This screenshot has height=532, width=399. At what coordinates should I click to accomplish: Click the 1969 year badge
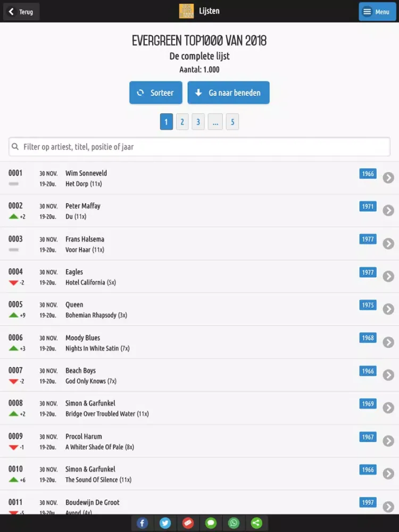[x=368, y=404]
